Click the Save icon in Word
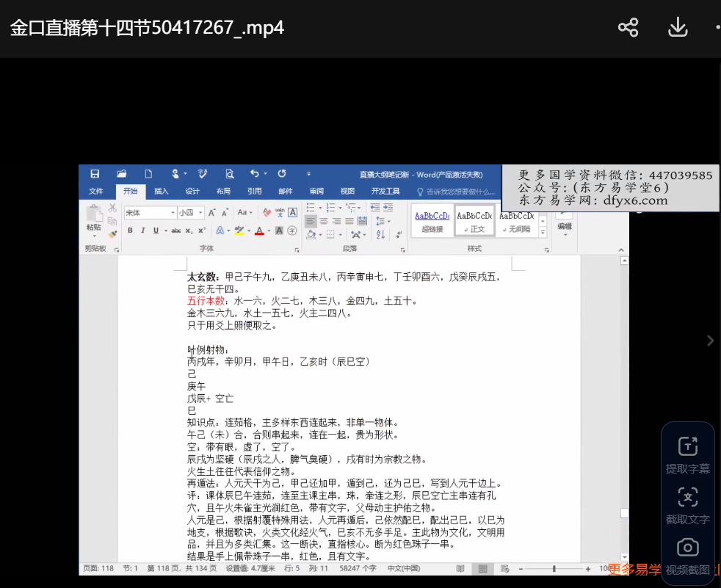 coord(95,174)
